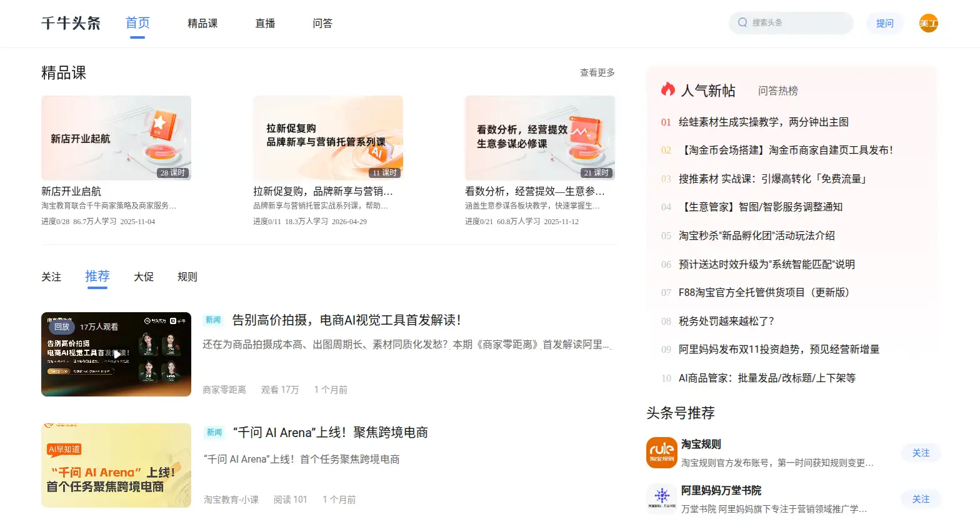Click the 新店开业启航 course title
980x522 pixels.
click(x=71, y=191)
